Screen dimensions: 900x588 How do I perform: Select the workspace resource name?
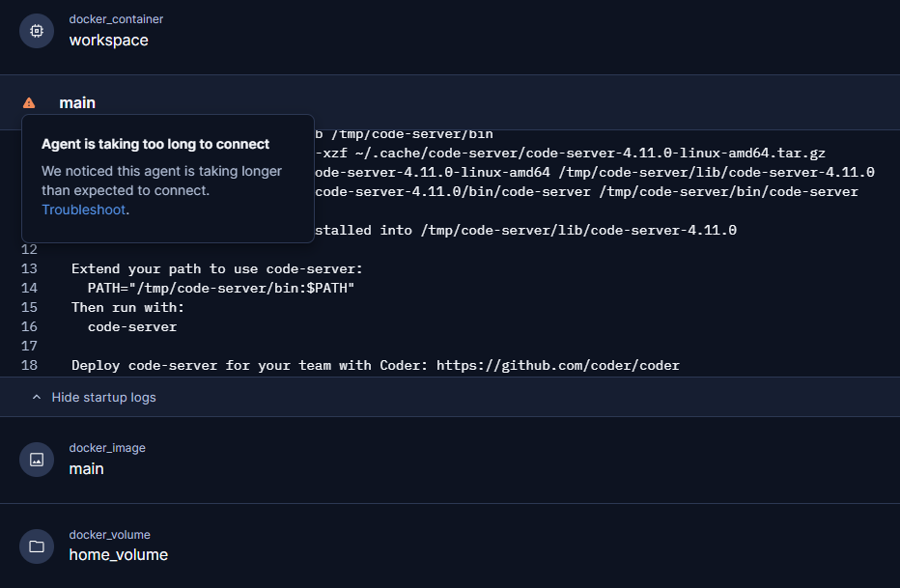tap(108, 41)
